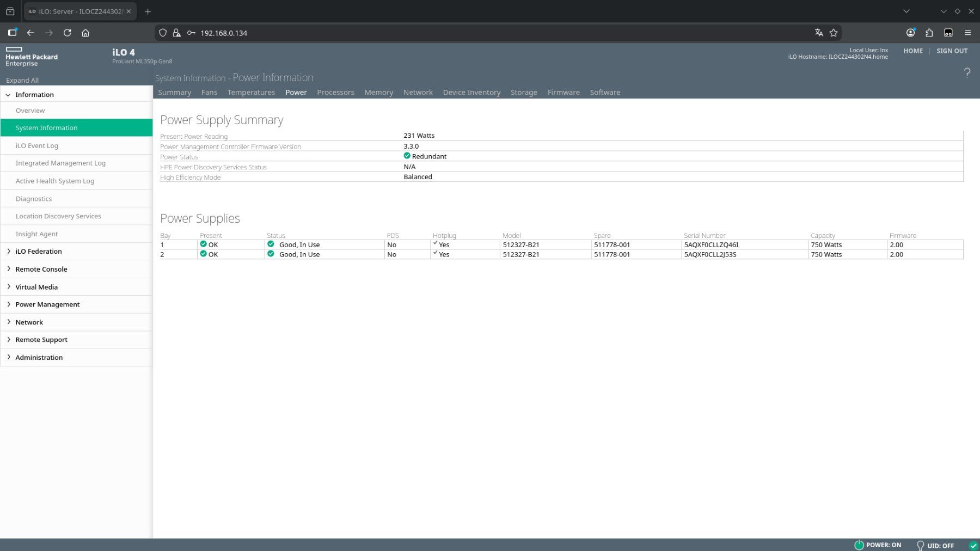Expand the Remote Console section

coord(8,269)
